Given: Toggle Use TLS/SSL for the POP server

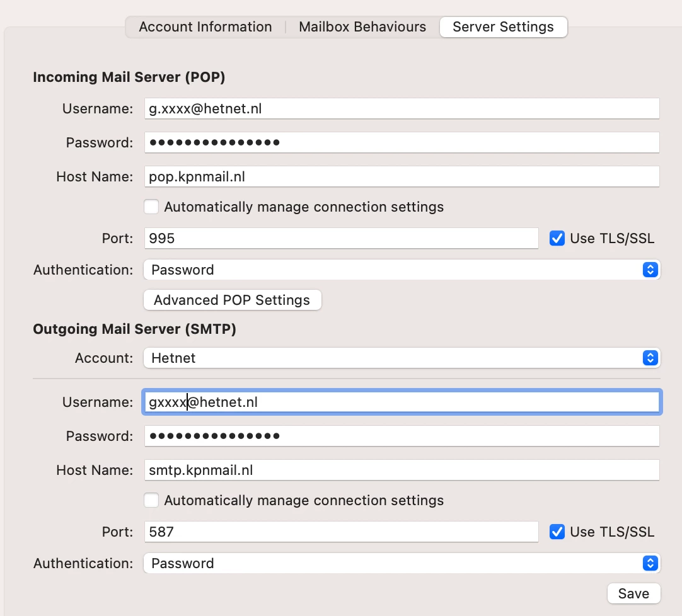Looking at the screenshot, I should point(557,238).
